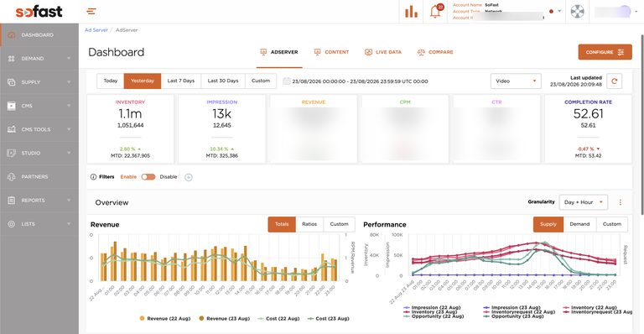The width and height of the screenshot is (644, 334).
Task: Expand the CMS Tools sidebar menu
Action: [69, 129]
